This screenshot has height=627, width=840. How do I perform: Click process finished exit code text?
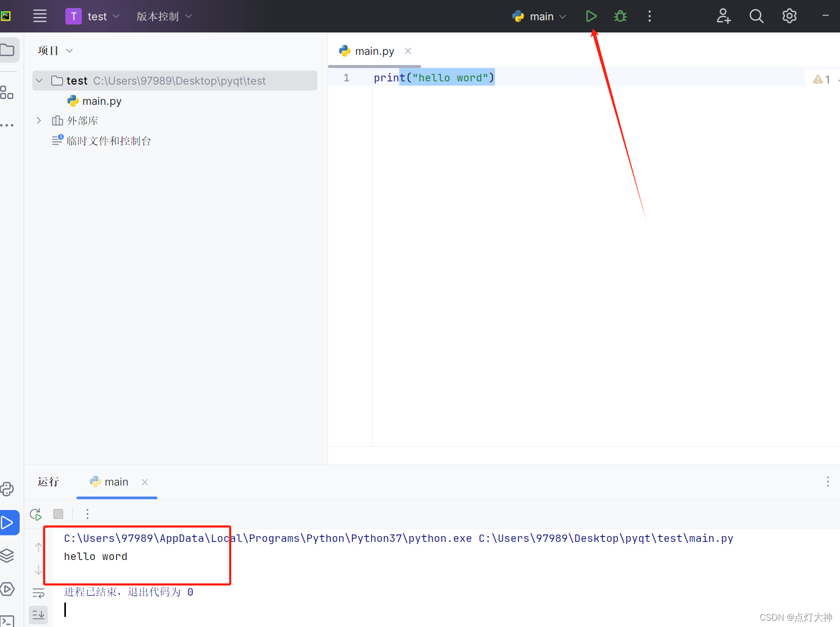coord(129,592)
